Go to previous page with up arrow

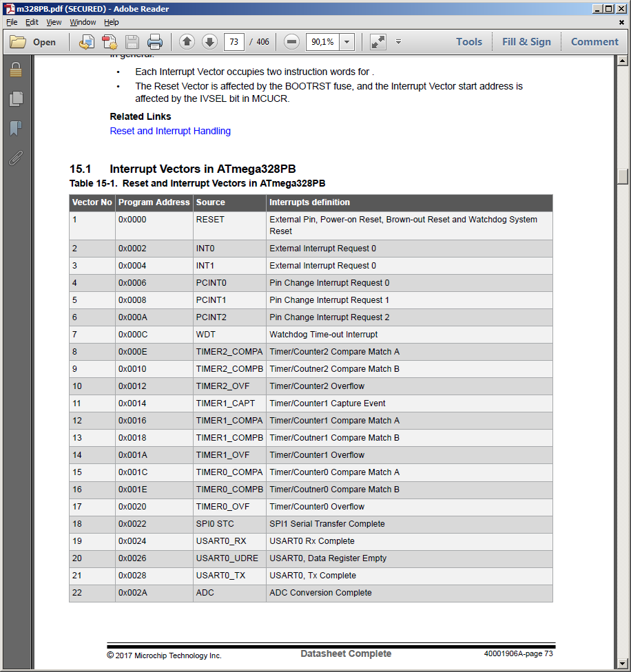coord(187,41)
